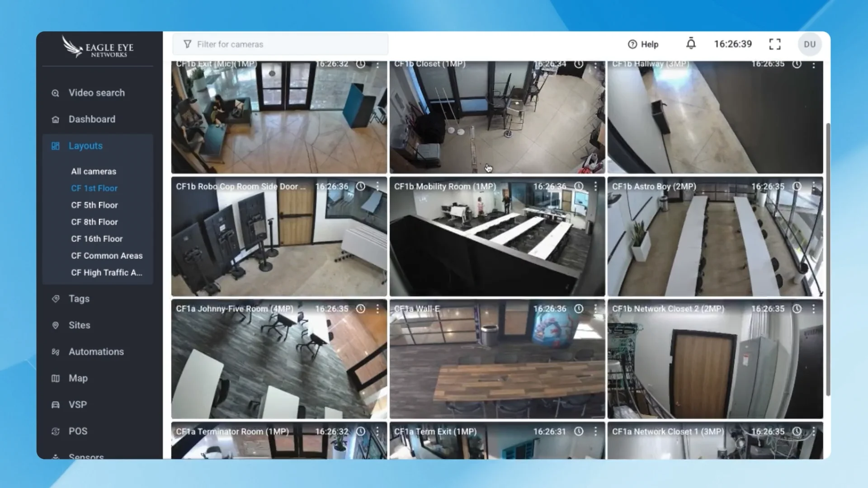Click the Sites location pin icon
Viewport: 868px width, 488px height.
(x=55, y=325)
